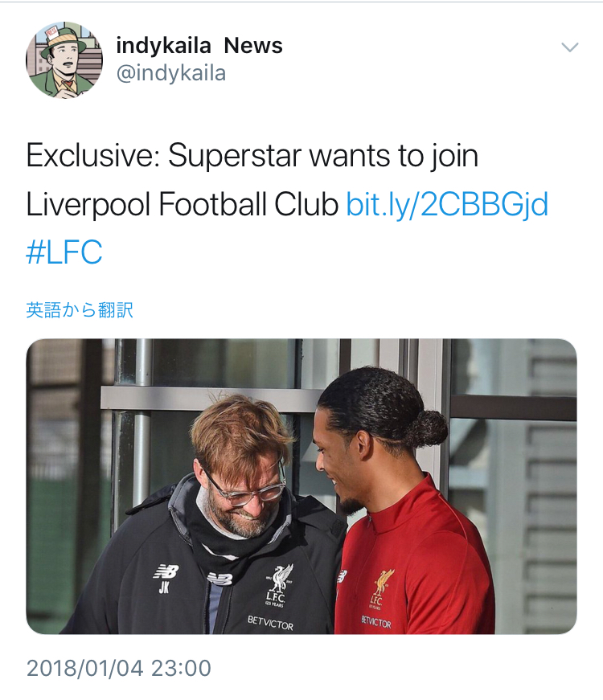Image resolution: width=603 pixels, height=700 pixels.
Task: Click the NB logo on the red top
Action: tap(341, 575)
